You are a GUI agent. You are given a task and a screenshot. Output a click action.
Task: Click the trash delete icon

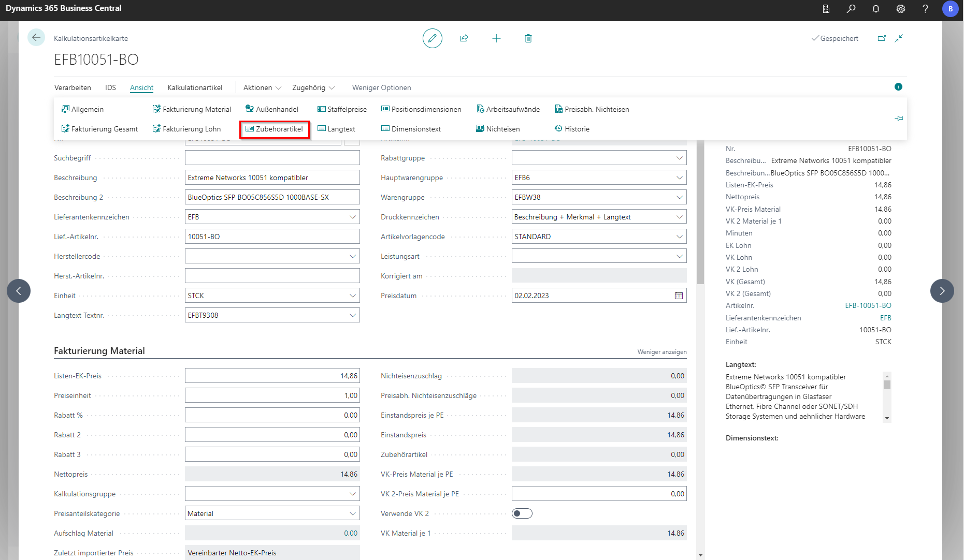[528, 38]
